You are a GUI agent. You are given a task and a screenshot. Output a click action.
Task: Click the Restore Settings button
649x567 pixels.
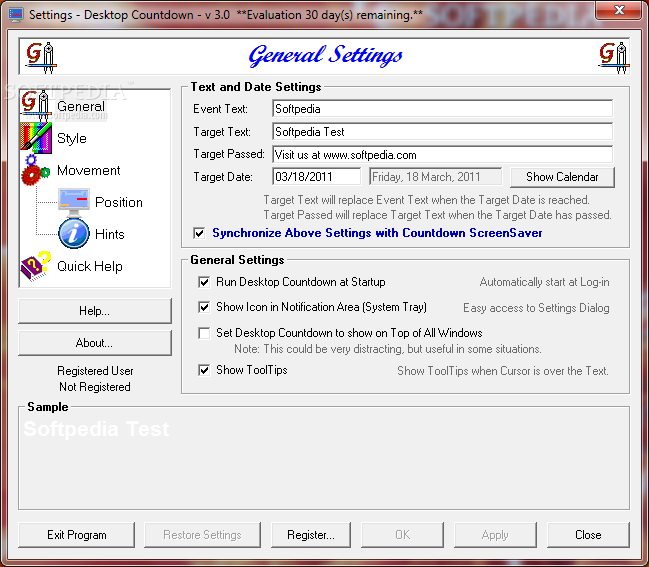202,535
